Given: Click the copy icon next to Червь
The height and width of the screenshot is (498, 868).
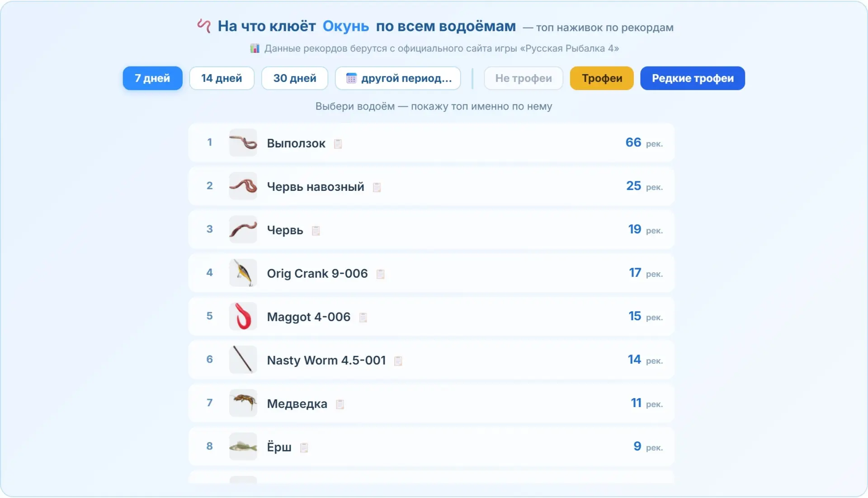Looking at the screenshot, I should coord(316,231).
